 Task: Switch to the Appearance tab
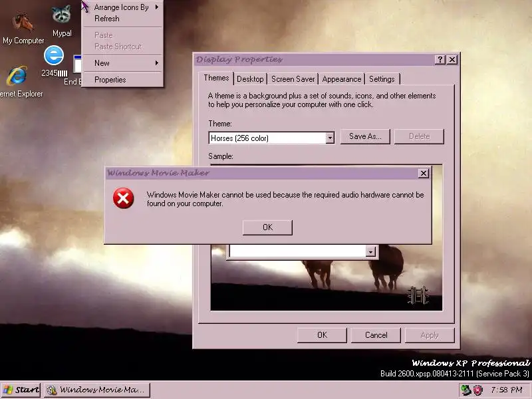coord(342,79)
